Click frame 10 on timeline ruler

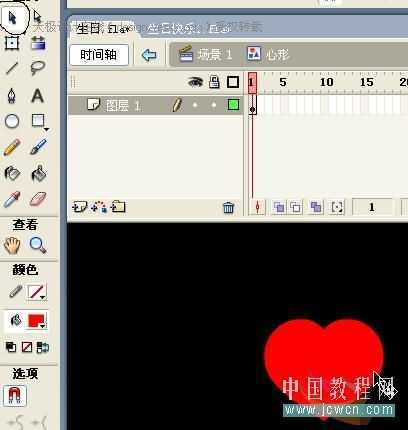[326, 82]
